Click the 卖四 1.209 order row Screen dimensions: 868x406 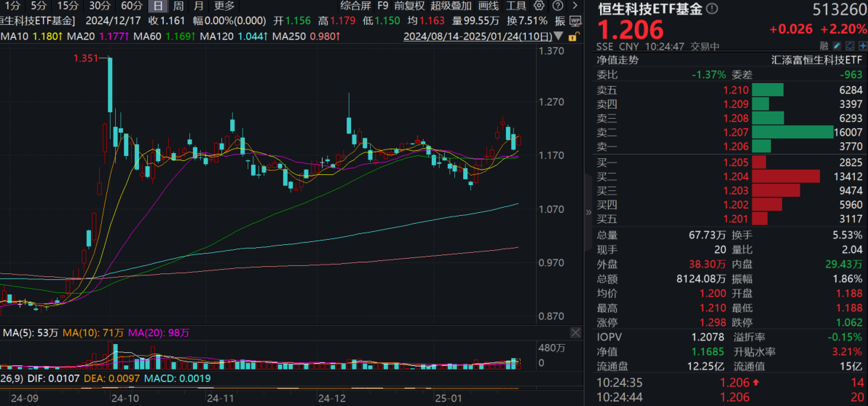729,104
